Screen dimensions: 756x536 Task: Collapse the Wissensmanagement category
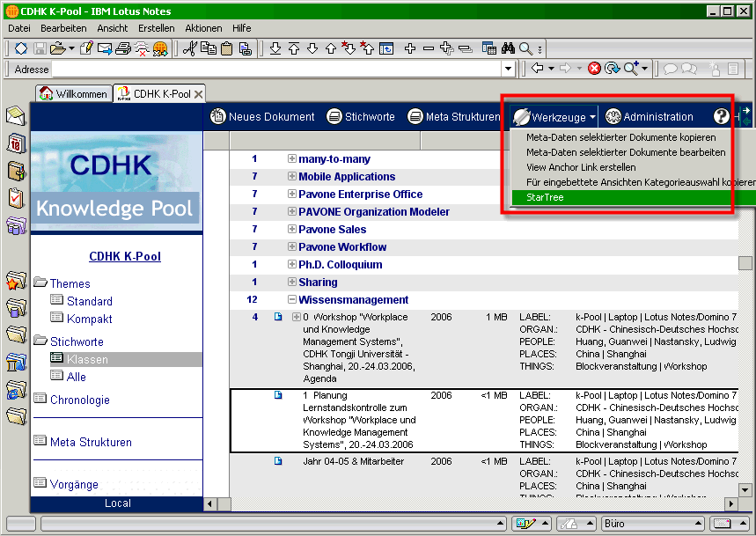pos(291,299)
